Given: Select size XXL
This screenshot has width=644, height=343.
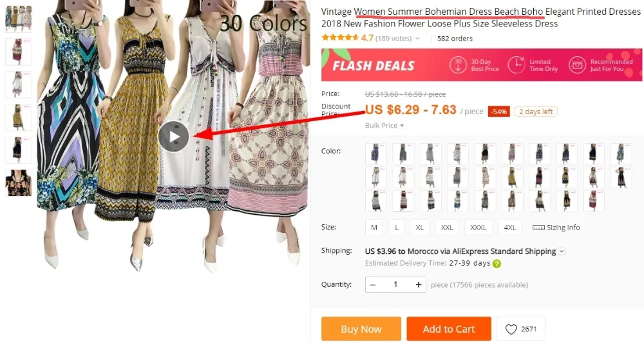Looking at the screenshot, I should click(447, 228).
